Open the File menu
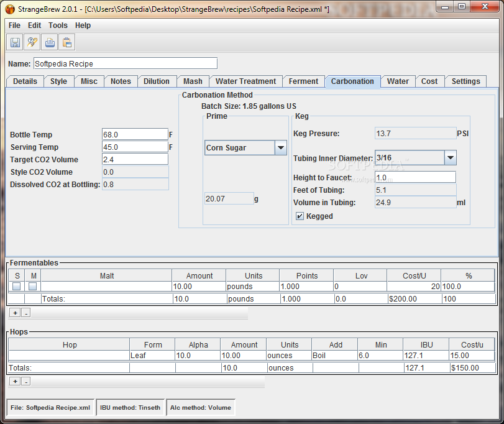 (x=14, y=25)
